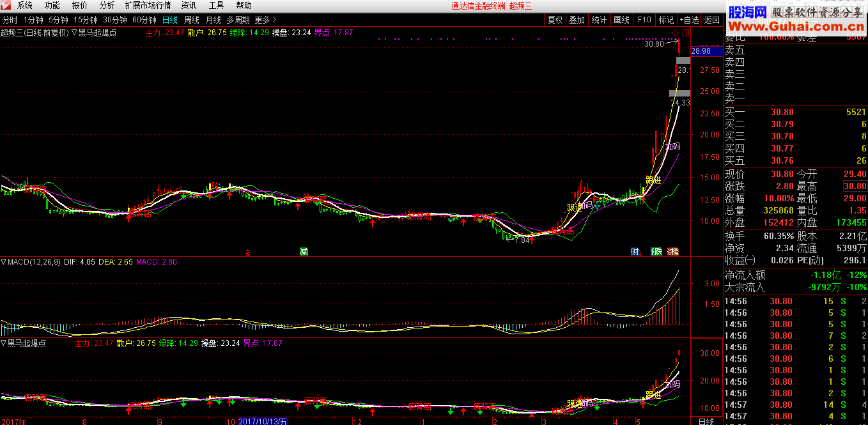Open the 系统 menu
Screen dimensions: 868x425
(x=25, y=5)
